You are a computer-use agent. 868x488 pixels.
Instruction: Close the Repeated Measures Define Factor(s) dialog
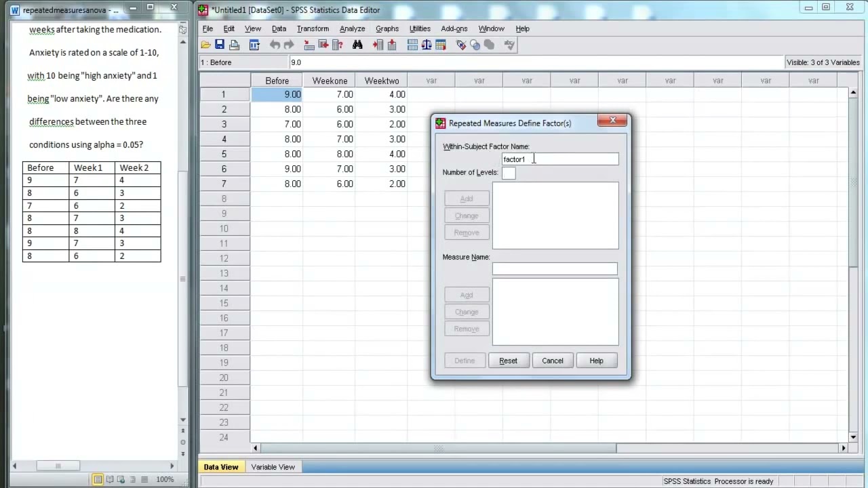coord(612,121)
